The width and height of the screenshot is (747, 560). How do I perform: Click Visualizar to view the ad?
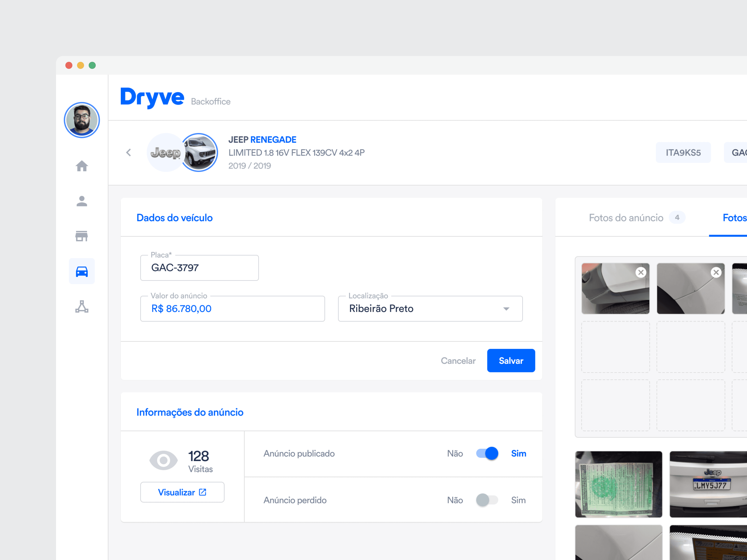pos(182,492)
